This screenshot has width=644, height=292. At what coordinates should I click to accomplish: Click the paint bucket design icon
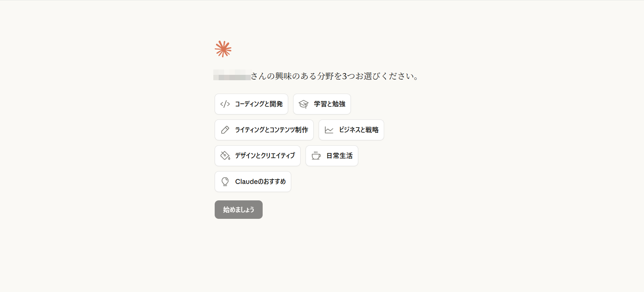click(225, 155)
